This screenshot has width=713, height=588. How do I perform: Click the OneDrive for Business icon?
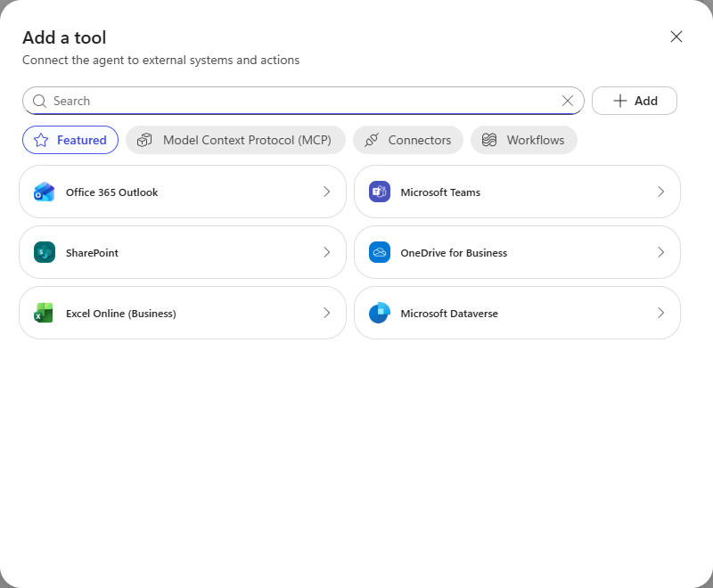[380, 252]
